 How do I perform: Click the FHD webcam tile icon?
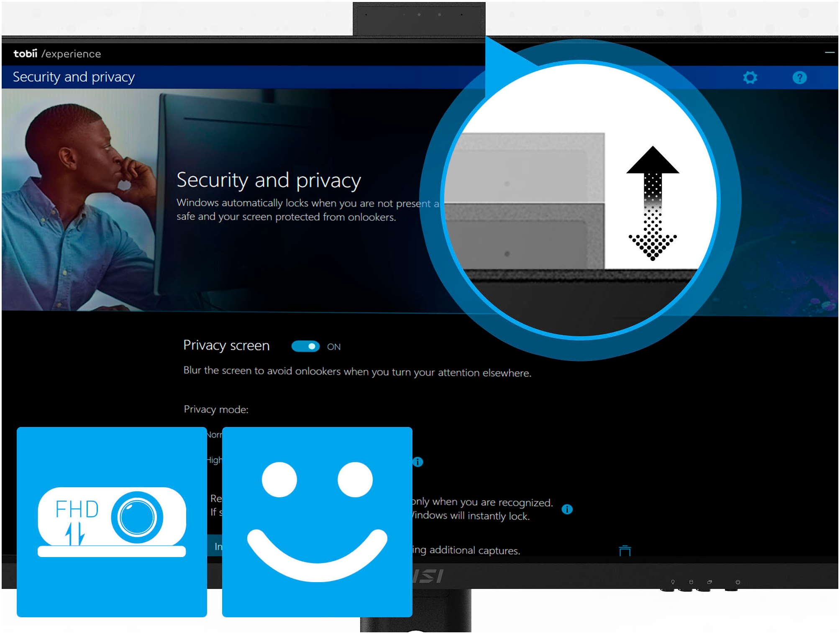click(x=112, y=522)
